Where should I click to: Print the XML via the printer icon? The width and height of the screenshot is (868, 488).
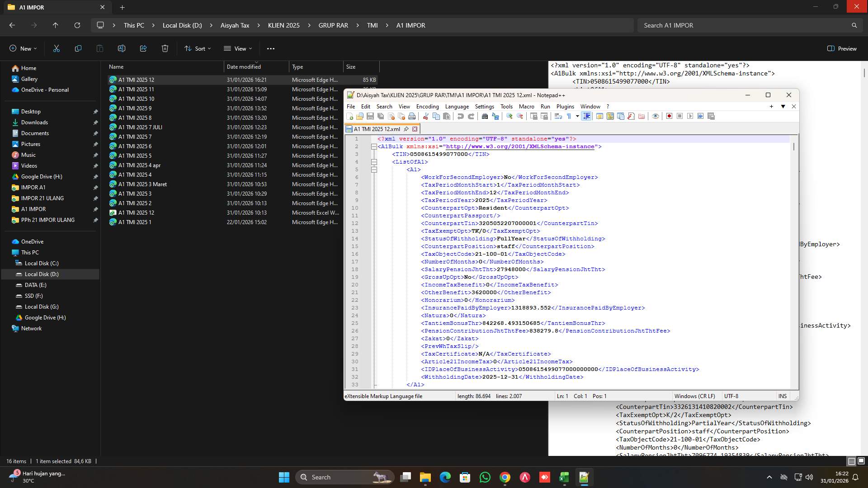411,116
